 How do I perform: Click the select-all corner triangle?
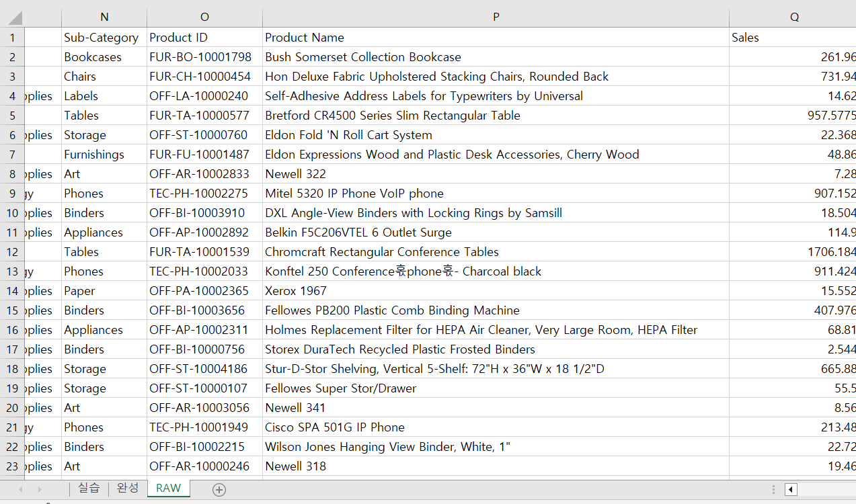pyautogui.click(x=13, y=17)
